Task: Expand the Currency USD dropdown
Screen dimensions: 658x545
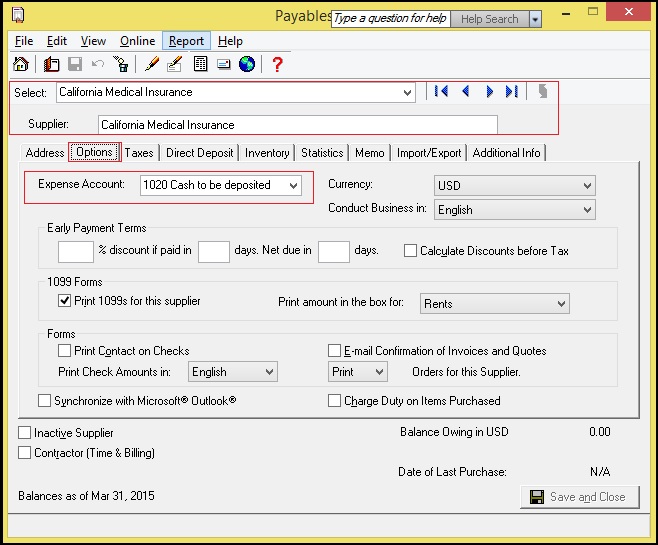Action: (x=586, y=186)
